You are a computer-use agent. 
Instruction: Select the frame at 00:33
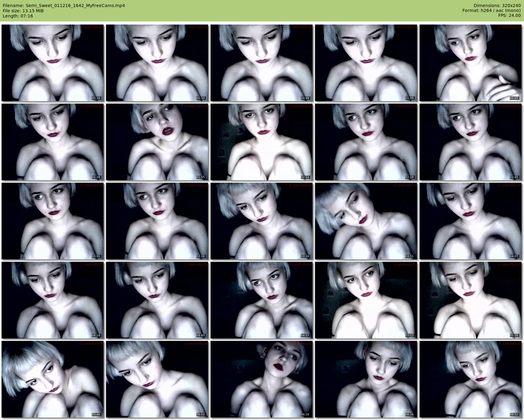click(157, 63)
